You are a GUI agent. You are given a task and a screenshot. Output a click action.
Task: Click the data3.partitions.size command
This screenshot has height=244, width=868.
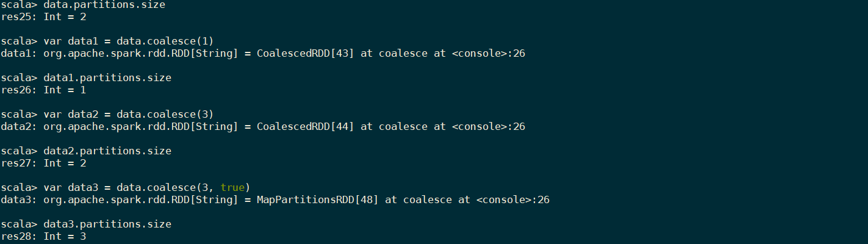[107, 224]
